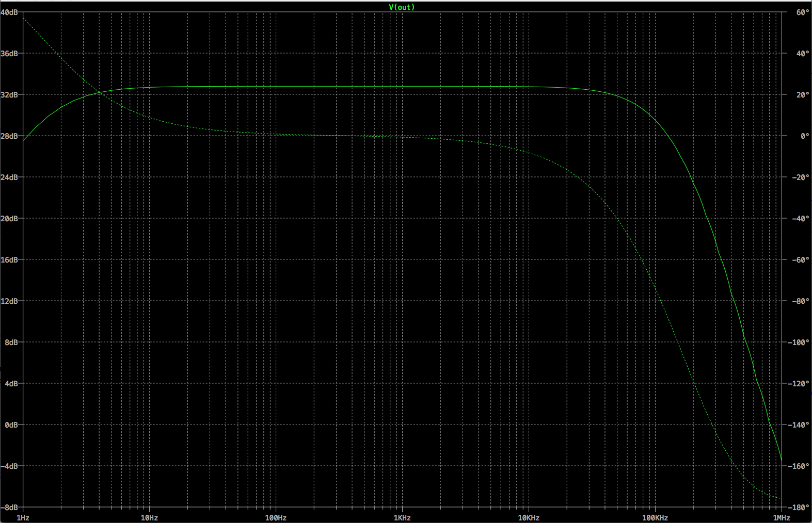Click the -100° phase axis label

point(799,342)
